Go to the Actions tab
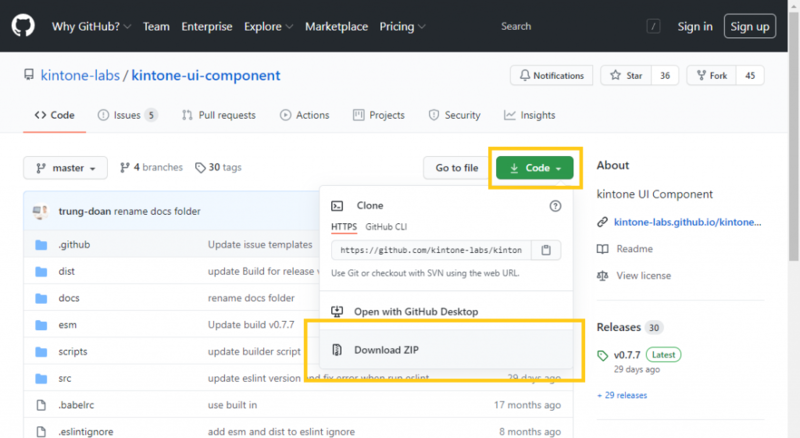This screenshot has width=800, height=438. pos(305,115)
